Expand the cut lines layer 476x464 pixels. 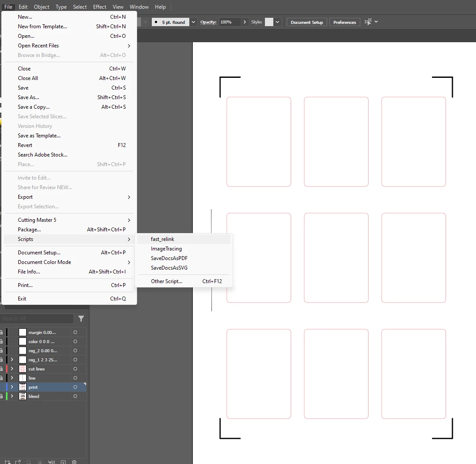point(12,369)
